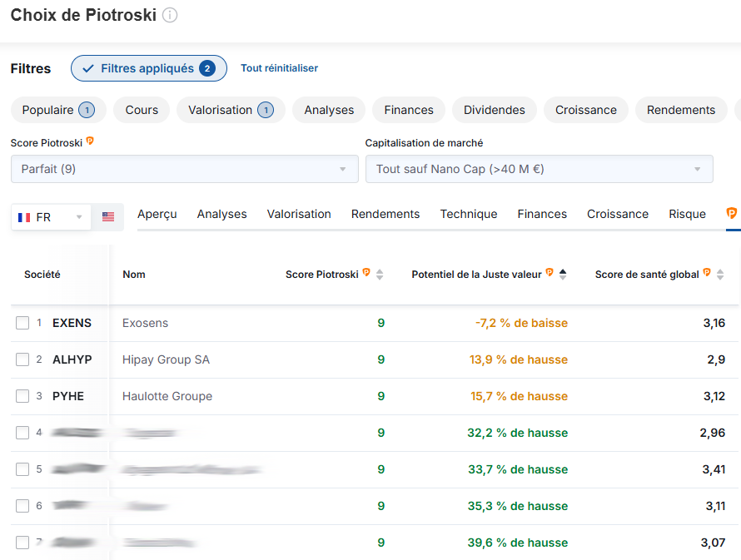The height and width of the screenshot is (560, 741).
Task: Open the Finances filter category
Action: click(x=409, y=110)
